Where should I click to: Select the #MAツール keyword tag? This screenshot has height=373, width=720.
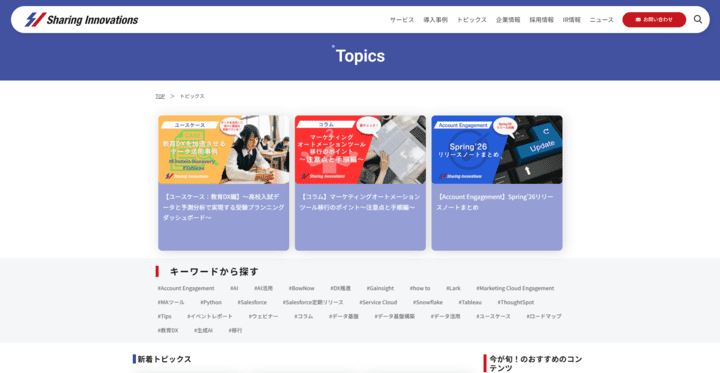click(171, 302)
